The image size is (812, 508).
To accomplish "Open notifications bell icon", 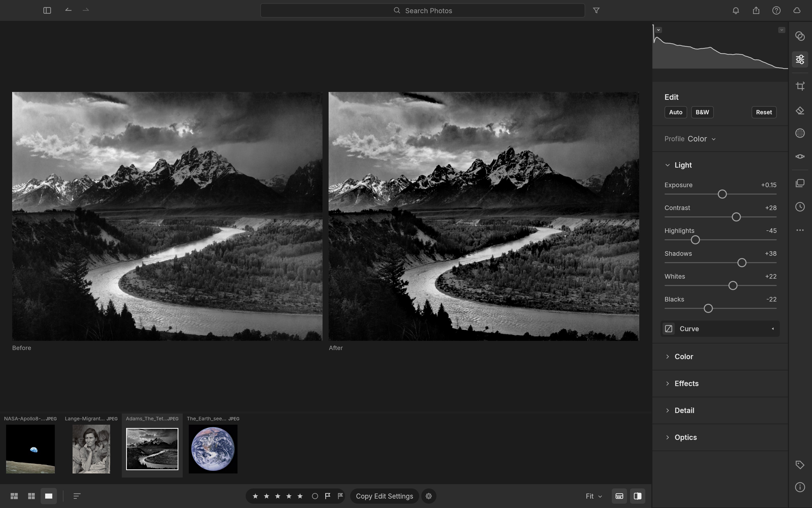I will 736,10.
